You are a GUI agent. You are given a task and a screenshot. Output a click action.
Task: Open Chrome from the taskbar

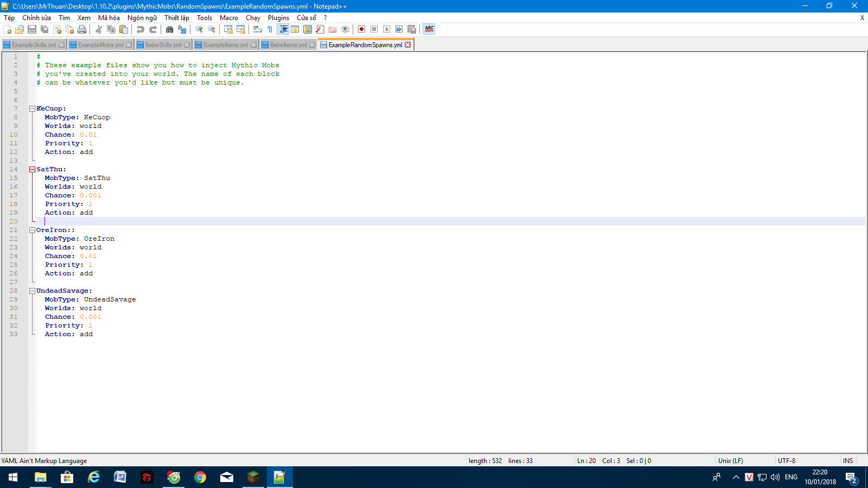200,477
